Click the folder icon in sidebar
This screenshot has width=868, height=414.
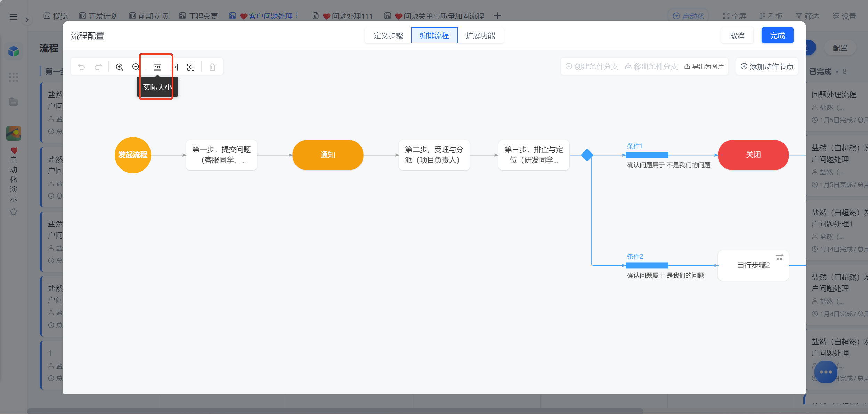(x=14, y=102)
